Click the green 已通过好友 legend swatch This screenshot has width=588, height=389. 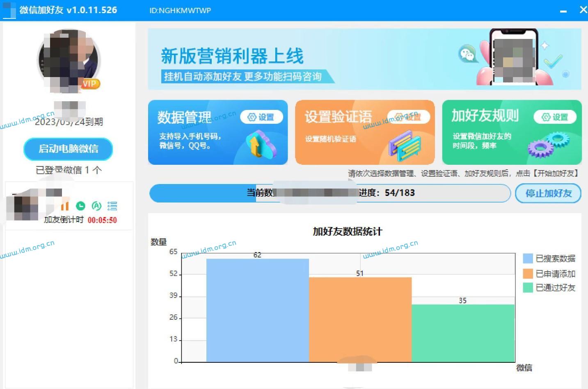pyautogui.click(x=528, y=287)
